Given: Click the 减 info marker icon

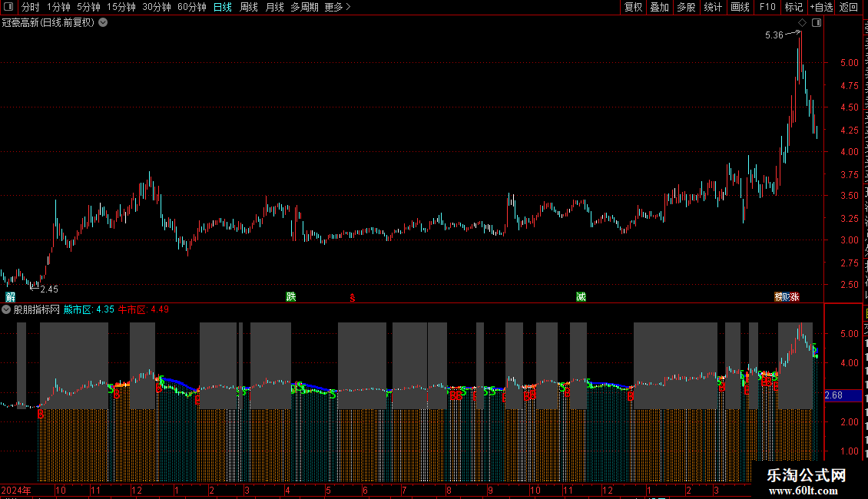Looking at the screenshot, I should pos(581,297).
